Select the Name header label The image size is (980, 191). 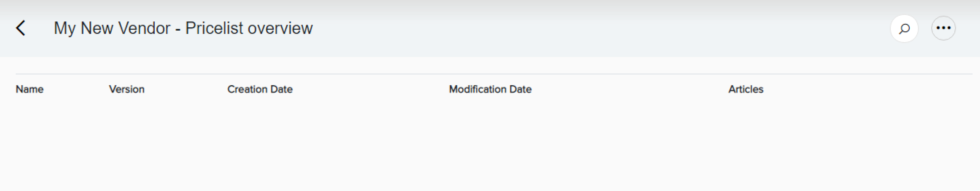point(30,89)
